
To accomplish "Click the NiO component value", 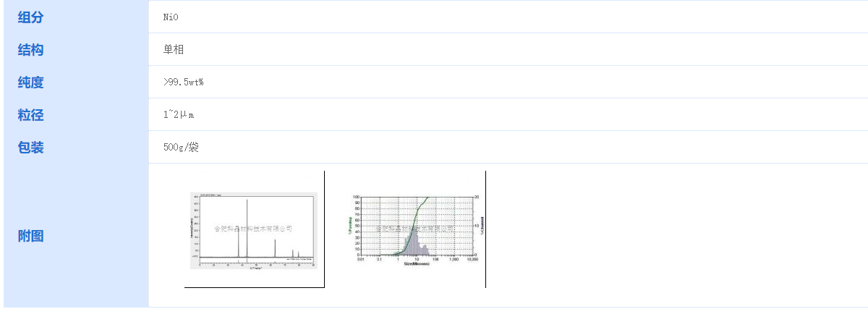I will tap(171, 17).
